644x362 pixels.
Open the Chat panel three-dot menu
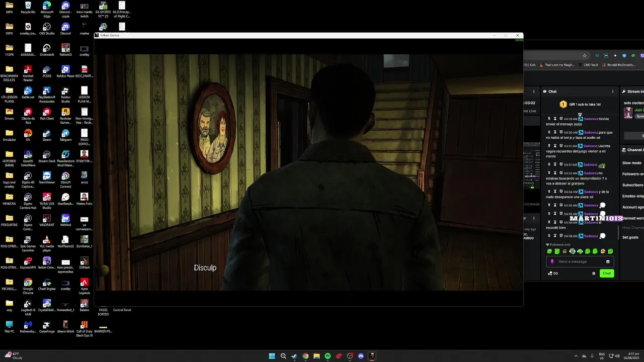[613, 92]
